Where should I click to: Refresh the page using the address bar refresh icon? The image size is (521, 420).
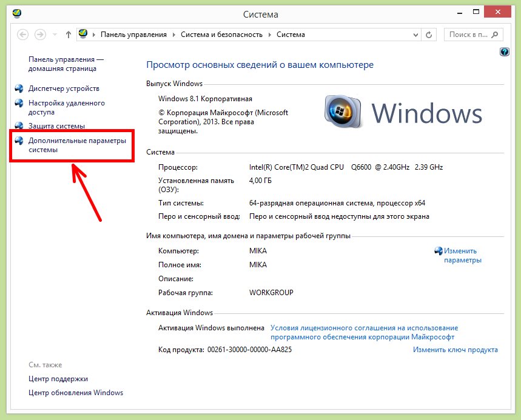(429, 35)
